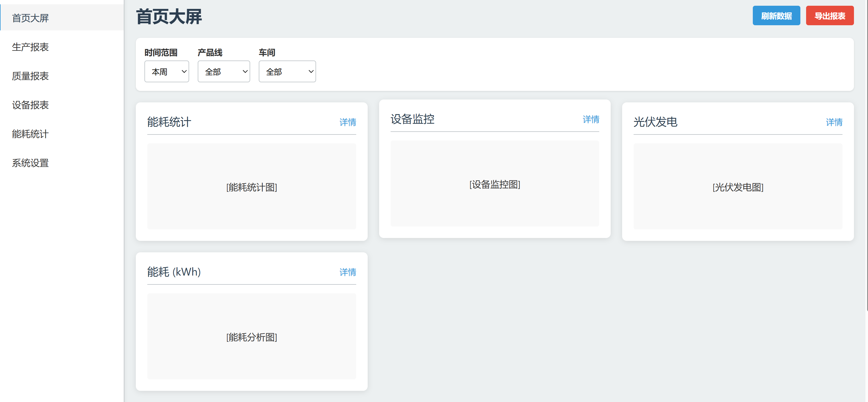868x402 pixels.
Task: Open 能耗统计 sidebar menu entry
Action: 30,134
